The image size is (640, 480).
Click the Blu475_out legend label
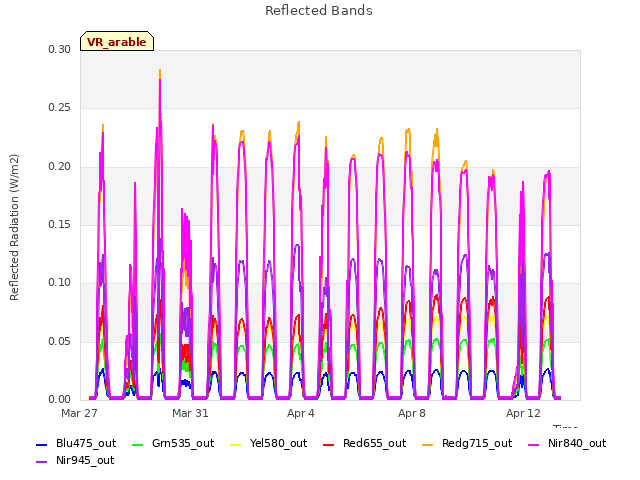click(x=86, y=443)
